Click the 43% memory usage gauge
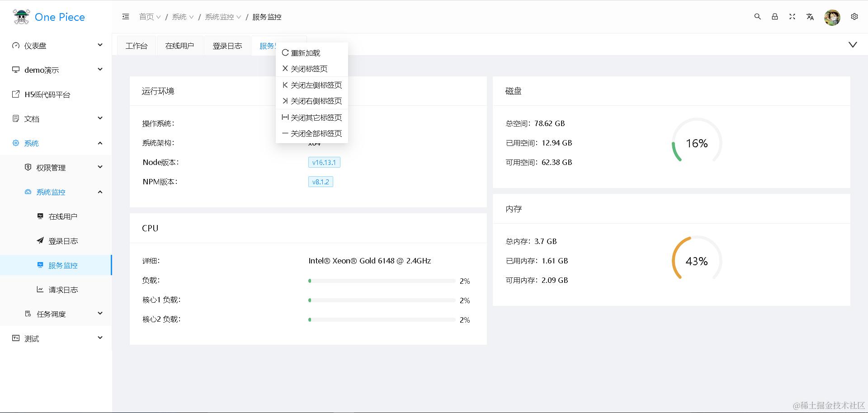 697,261
